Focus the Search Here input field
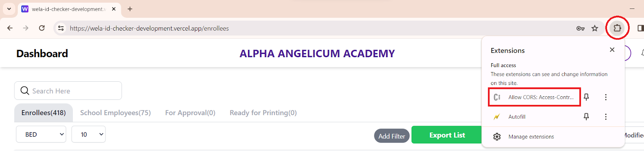This screenshot has height=151, width=644. 68,91
